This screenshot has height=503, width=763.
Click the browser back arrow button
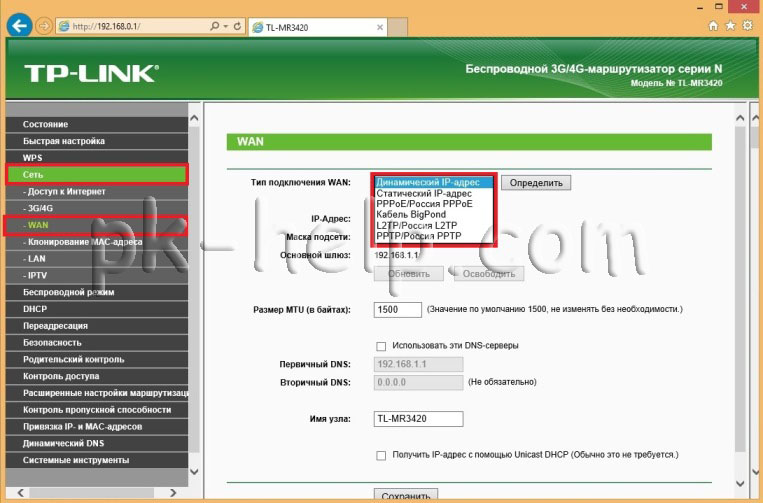tap(19, 25)
